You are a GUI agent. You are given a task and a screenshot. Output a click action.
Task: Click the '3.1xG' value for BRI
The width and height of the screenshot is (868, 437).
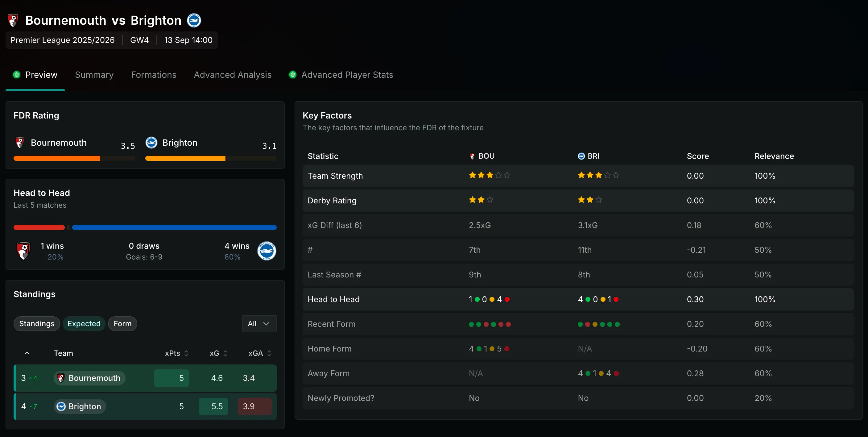click(x=588, y=225)
